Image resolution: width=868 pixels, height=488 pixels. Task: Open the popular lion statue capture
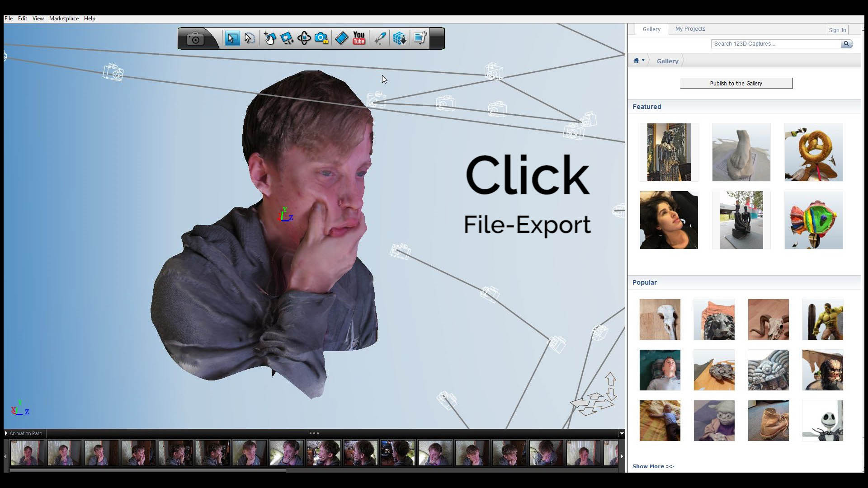(714, 319)
